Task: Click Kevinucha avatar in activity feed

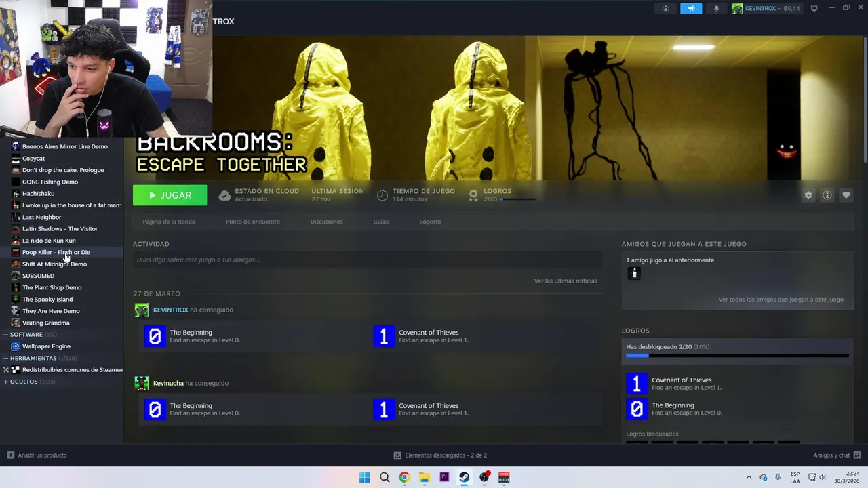Action: pos(142,383)
